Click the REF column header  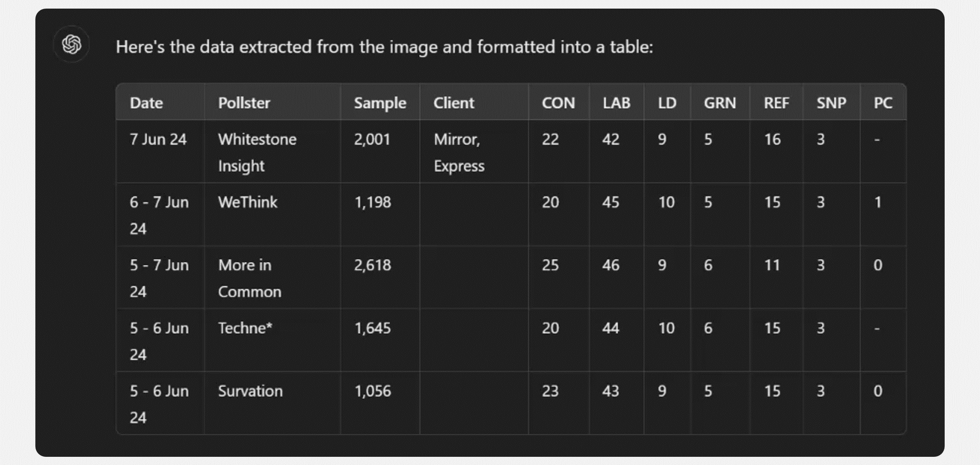point(776,103)
